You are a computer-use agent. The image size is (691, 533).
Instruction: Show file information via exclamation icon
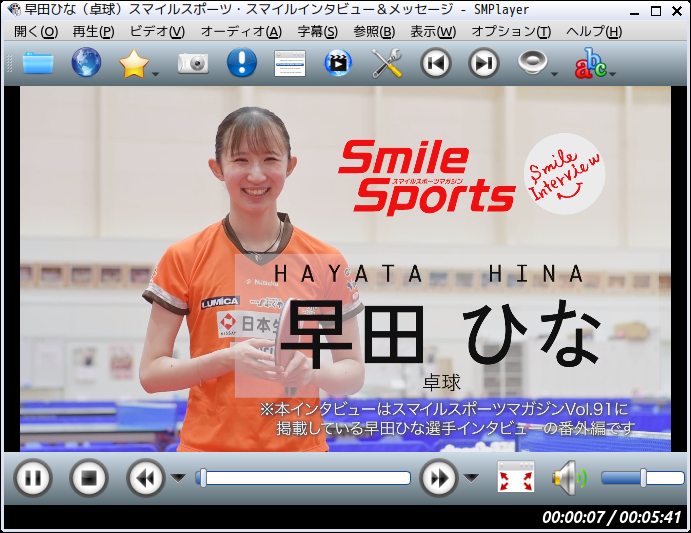(x=241, y=63)
